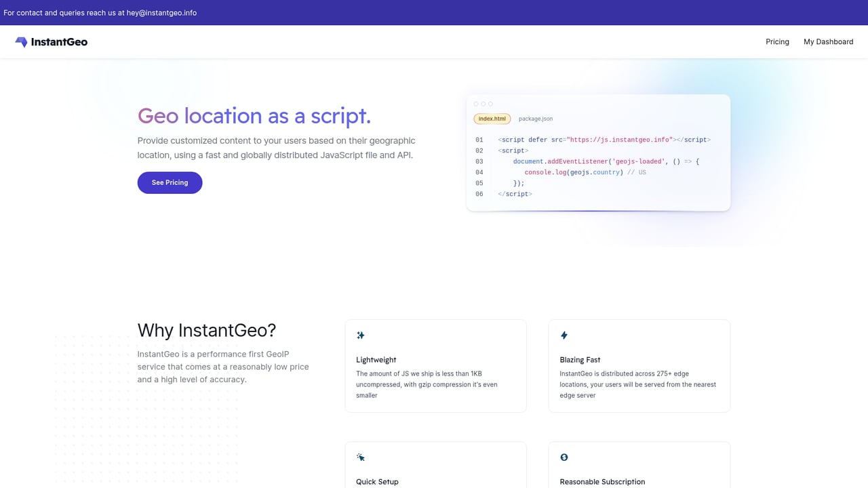
Task: Click the Quick Setup cursor icon
Action: pyautogui.click(x=360, y=457)
